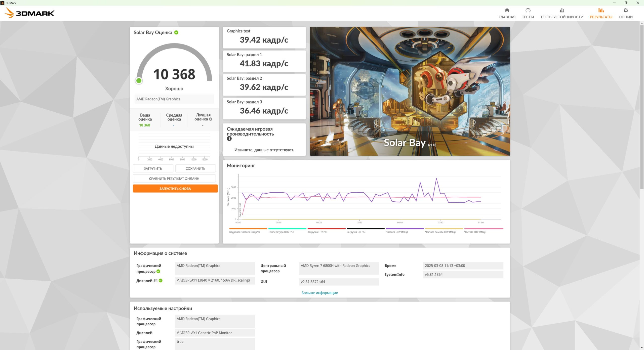The width and height of the screenshot is (644, 350).
Task: Click info icon under Ожидаемая игровая производительность
Action: pos(229,139)
